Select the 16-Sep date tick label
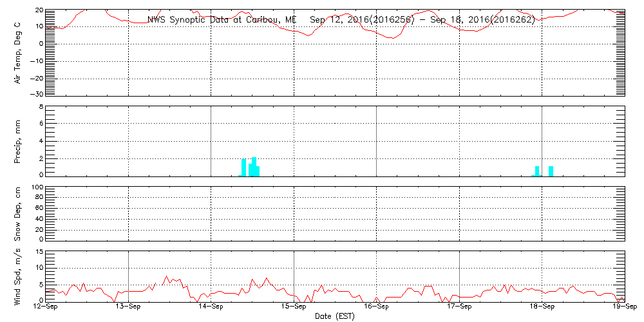The width and height of the screenshot is (644, 322). 376,307
